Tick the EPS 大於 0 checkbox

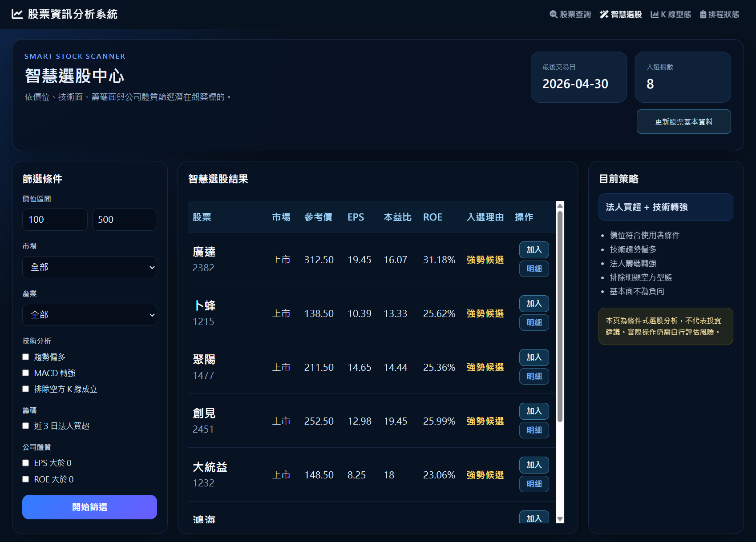coord(26,463)
